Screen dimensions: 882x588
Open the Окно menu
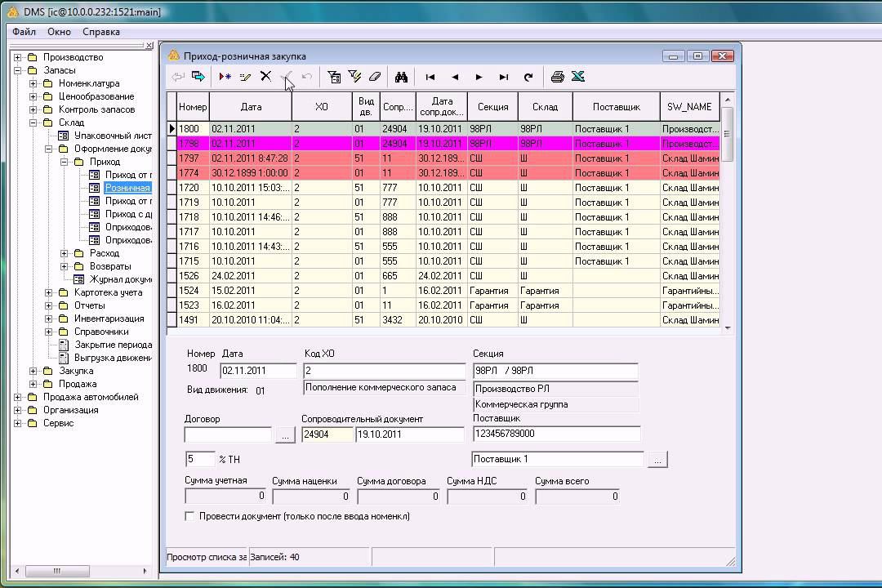[x=59, y=32]
